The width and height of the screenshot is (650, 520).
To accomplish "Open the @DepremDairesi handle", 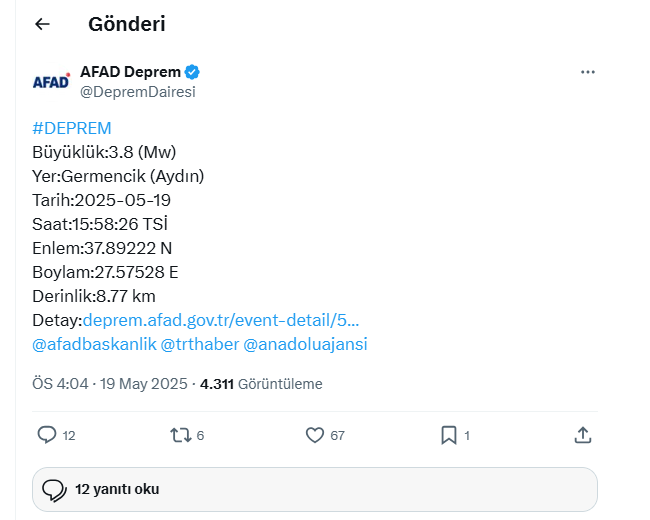I will (x=138, y=92).
